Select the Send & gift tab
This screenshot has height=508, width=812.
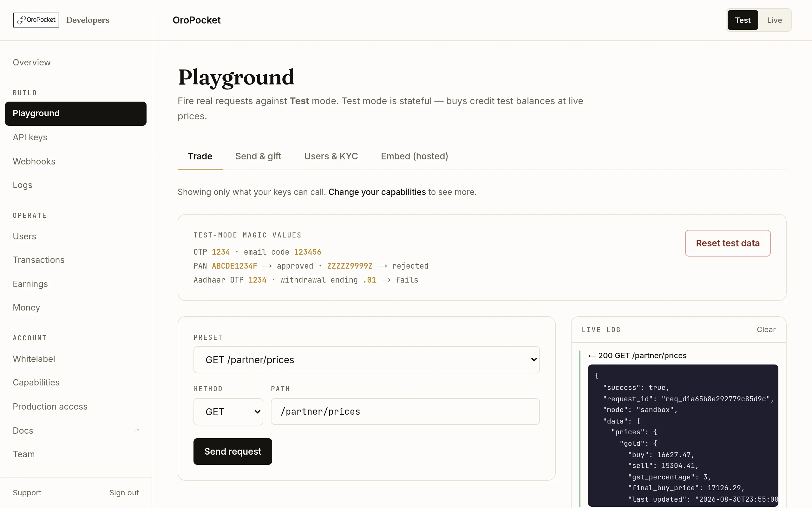click(x=258, y=156)
